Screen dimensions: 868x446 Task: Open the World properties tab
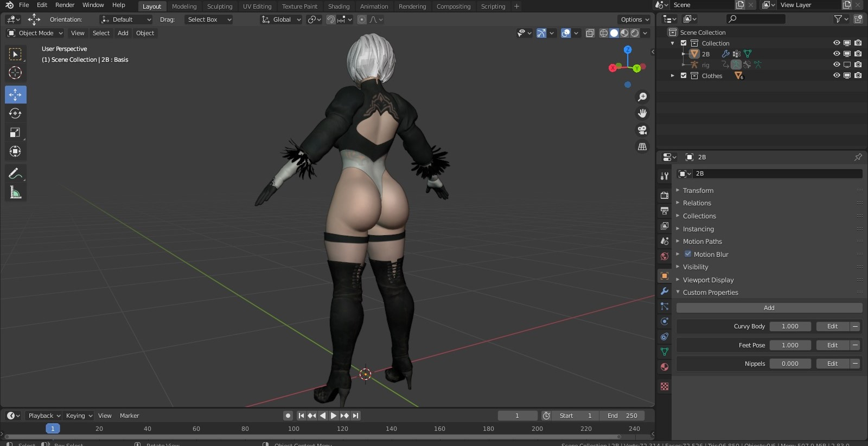(665, 256)
